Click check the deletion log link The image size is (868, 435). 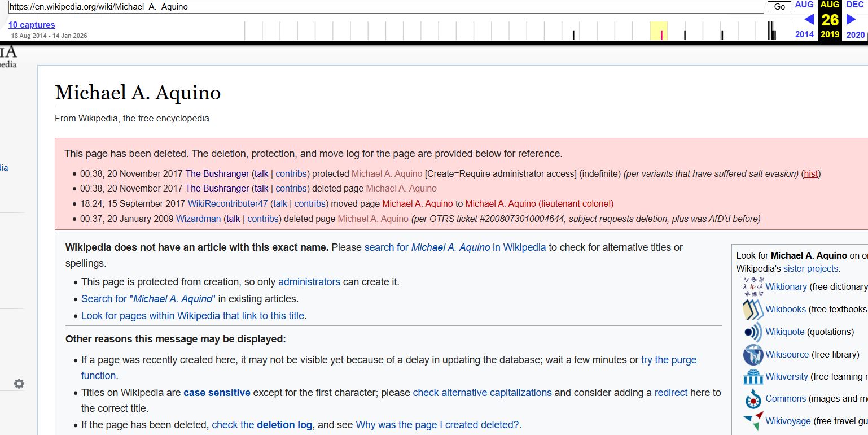262,425
